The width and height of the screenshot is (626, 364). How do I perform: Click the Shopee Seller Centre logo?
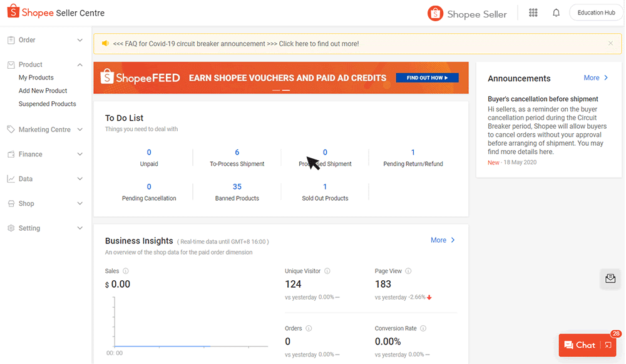pos(56,13)
